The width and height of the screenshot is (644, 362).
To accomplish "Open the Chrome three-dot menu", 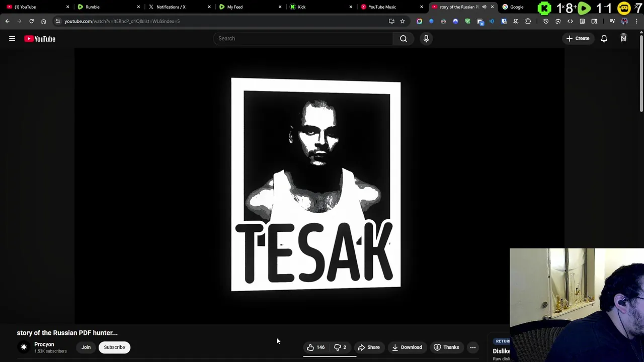I will [x=636, y=21].
